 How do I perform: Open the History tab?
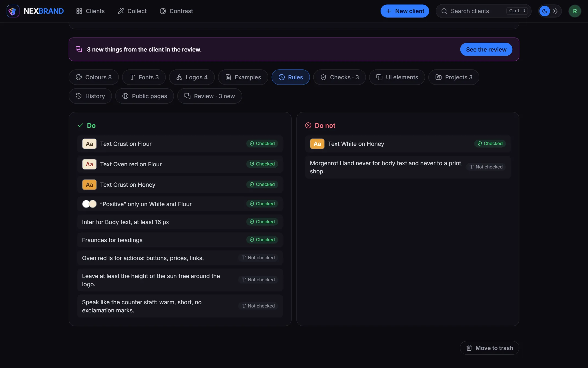click(x=90, y=96)
